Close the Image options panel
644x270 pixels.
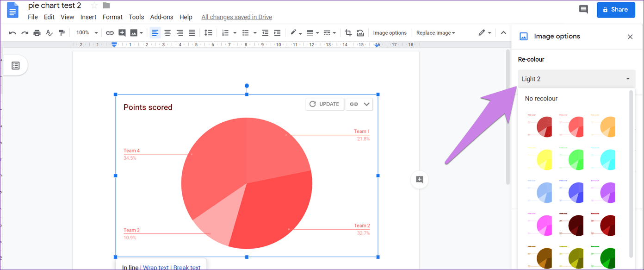(630, 37)
